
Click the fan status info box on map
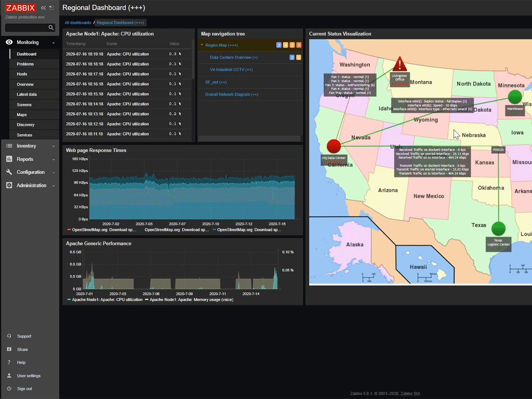[350, 85]
